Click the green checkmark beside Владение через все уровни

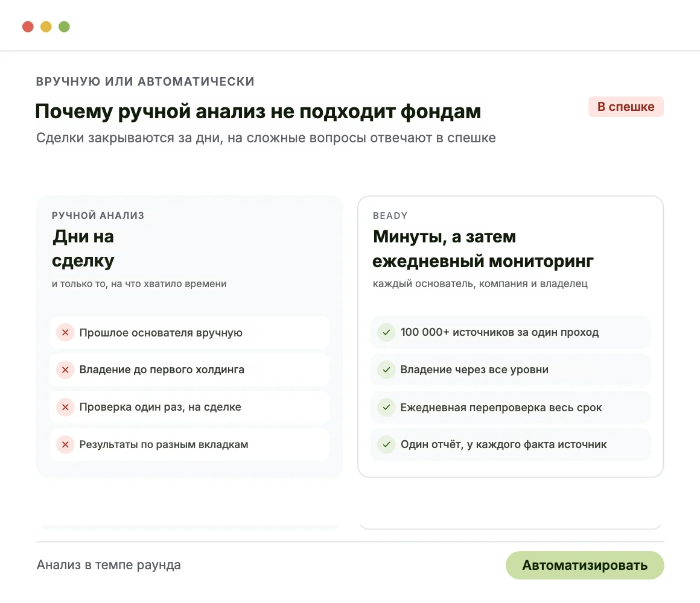(386, 370)
